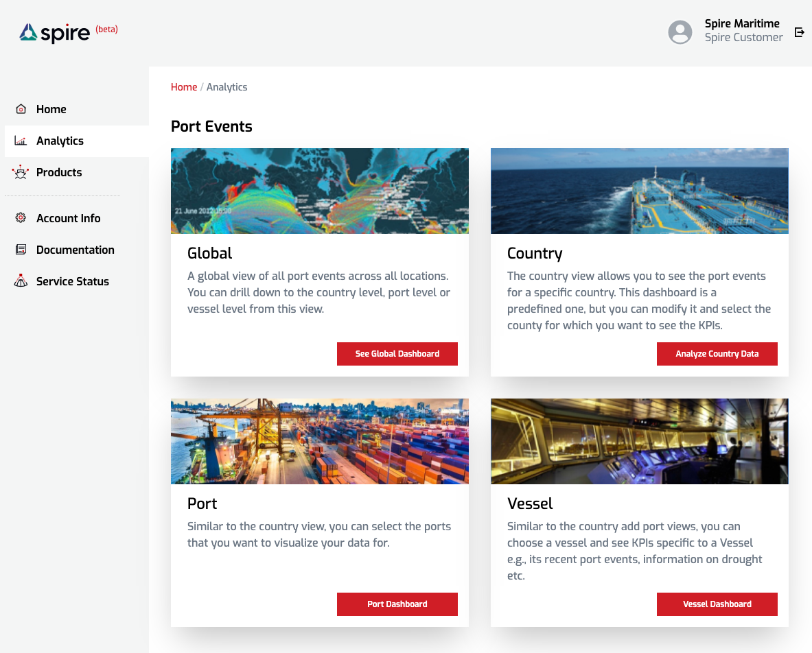The image size is (812, 653).
Task: Click the Country tanker ship image
Action: [640, 191]
